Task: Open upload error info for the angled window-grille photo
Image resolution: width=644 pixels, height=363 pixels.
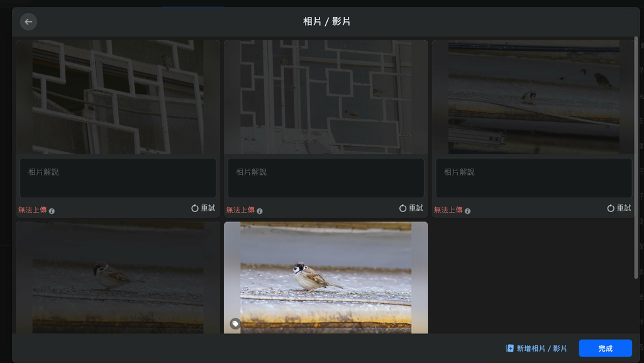Action: tap(52, 211)
